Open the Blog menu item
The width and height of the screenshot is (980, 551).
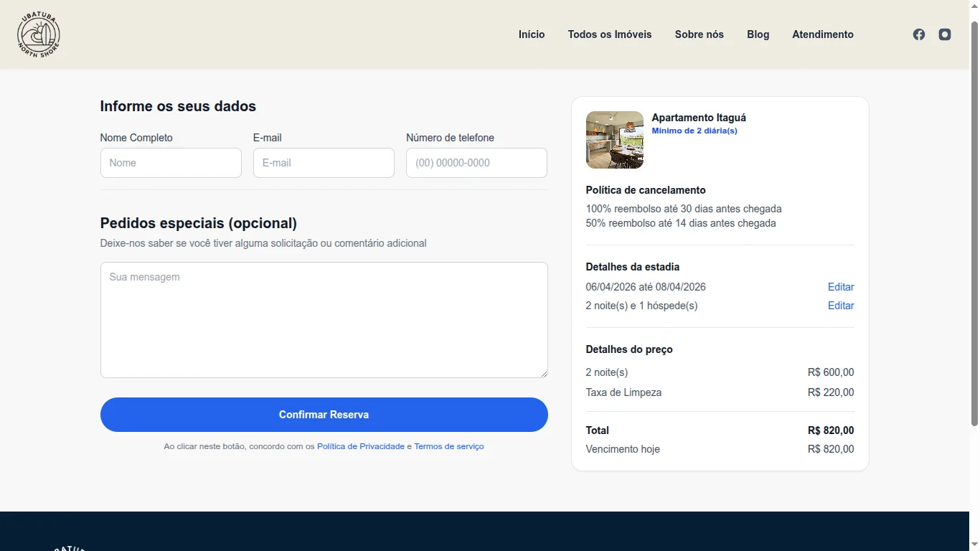pyautogui.click(x=758, y=34)
